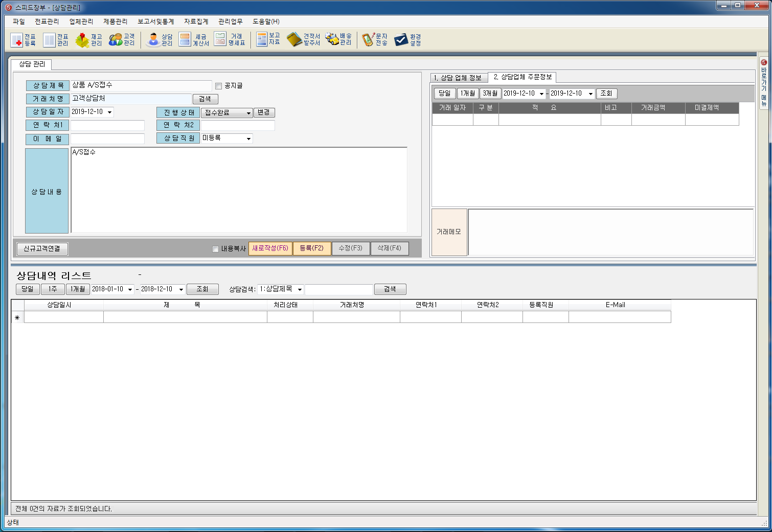
Task: Open 배송관리 toolbar icon
Action: click(x=338, y=39)
